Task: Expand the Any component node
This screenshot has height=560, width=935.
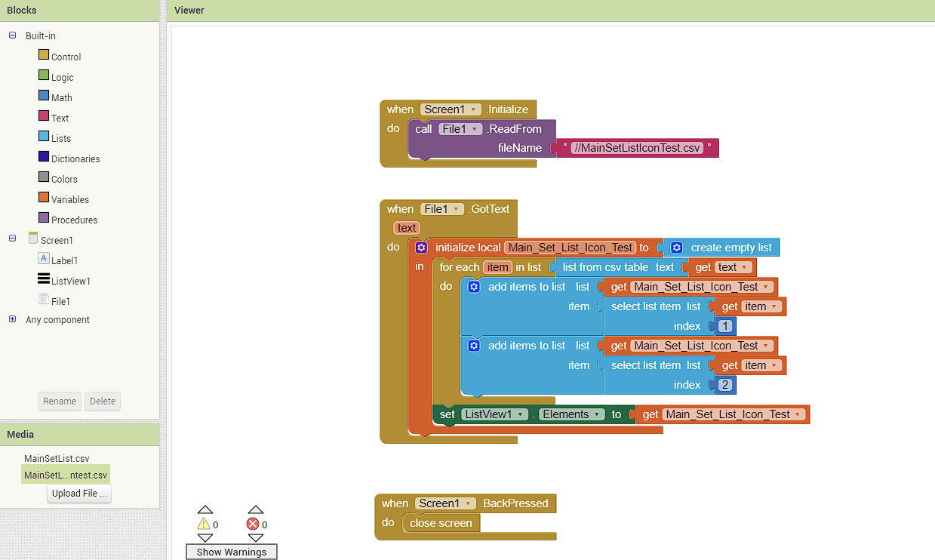Action: point(12,319)
